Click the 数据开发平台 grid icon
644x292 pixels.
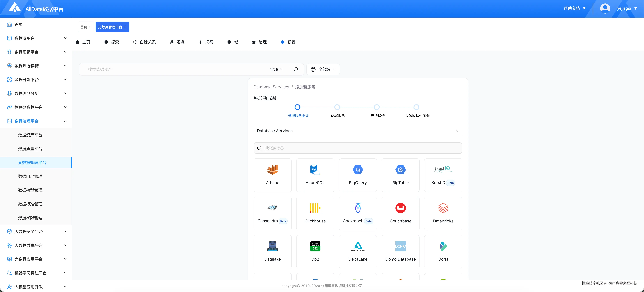pyautogui.click(x=9, y=80)
